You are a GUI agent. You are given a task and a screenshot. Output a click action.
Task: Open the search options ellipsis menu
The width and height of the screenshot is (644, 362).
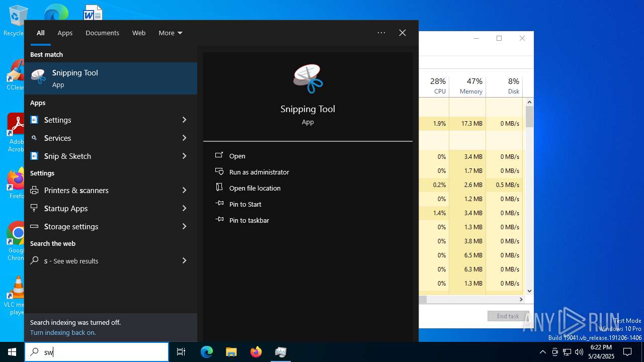(381, 33)
